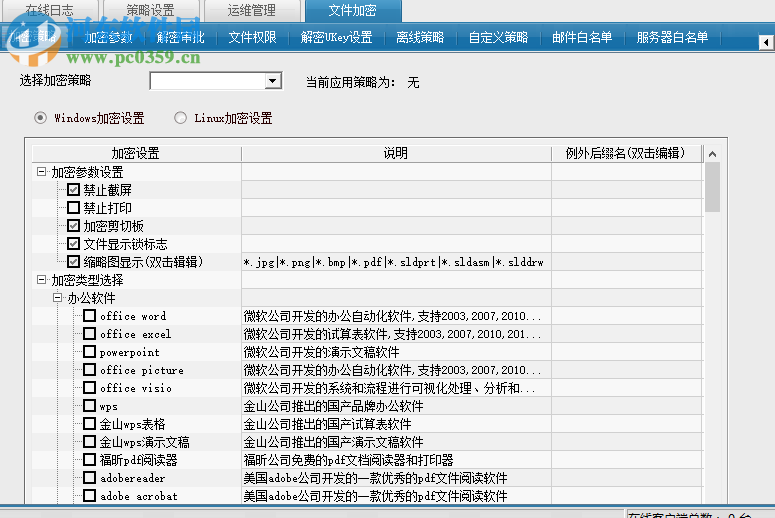The image size is (775, 518).
Task: Click the 金山公司推出的国产试算表软件 description
Action: pyautogui.click(x=327, y=424)
